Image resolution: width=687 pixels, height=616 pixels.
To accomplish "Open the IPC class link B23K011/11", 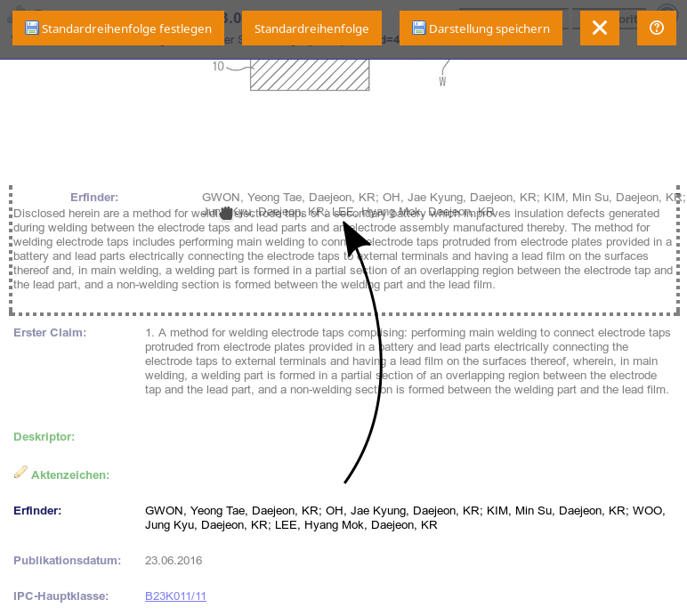I will pos(175,596).
